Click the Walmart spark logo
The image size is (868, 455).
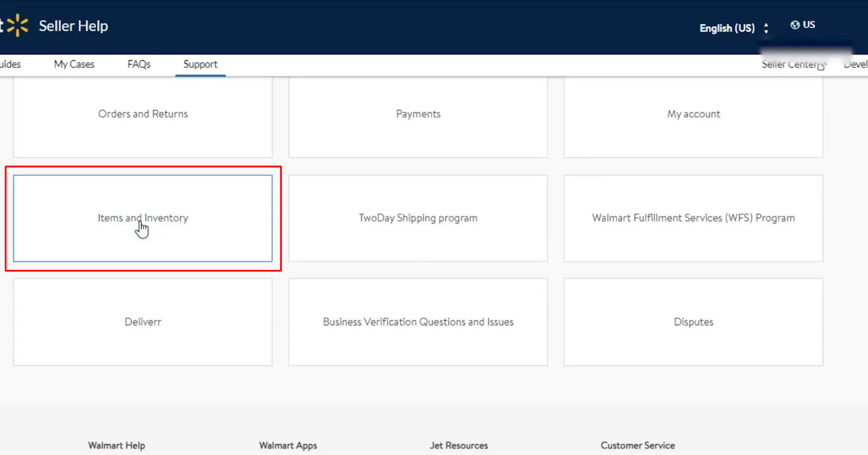(x=17, y=25)
